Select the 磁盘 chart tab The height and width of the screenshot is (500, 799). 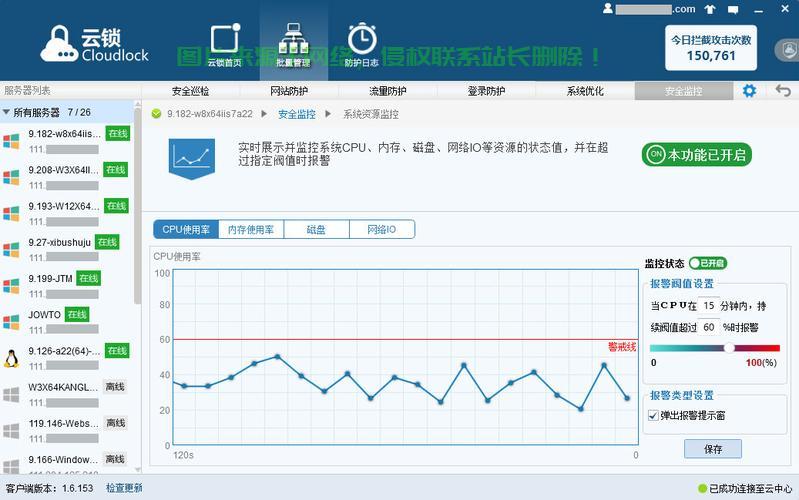coord(316,229)
